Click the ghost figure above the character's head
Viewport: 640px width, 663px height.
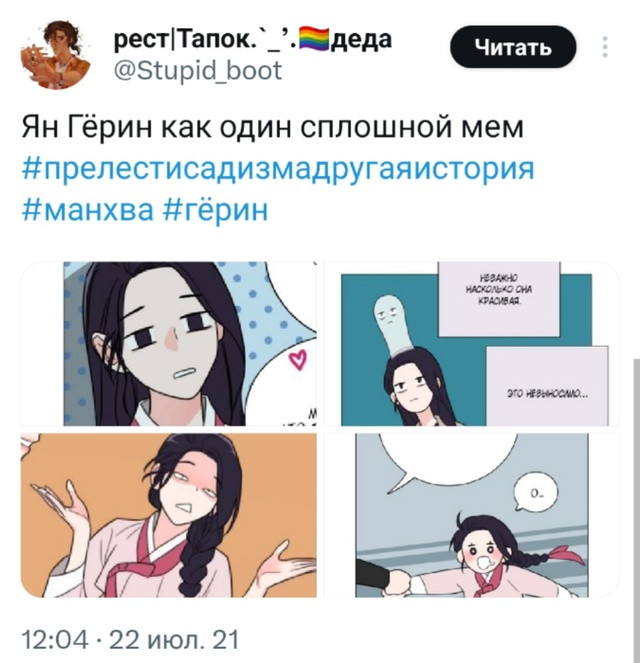(392, 324)
